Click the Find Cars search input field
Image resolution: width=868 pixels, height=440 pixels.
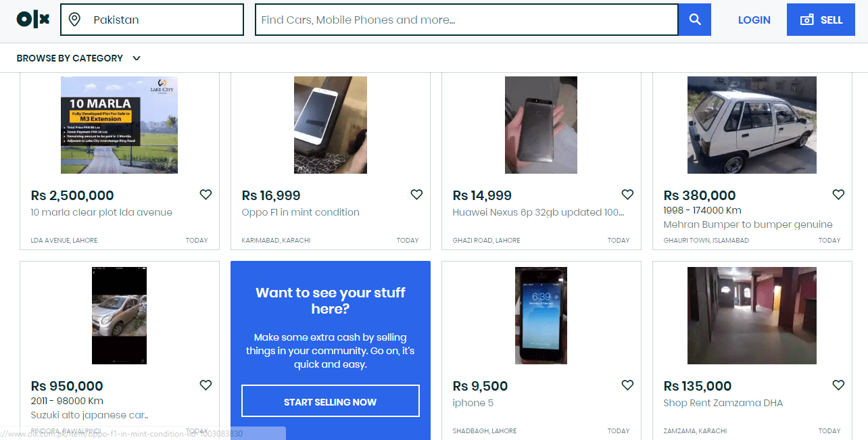(466, 20)
